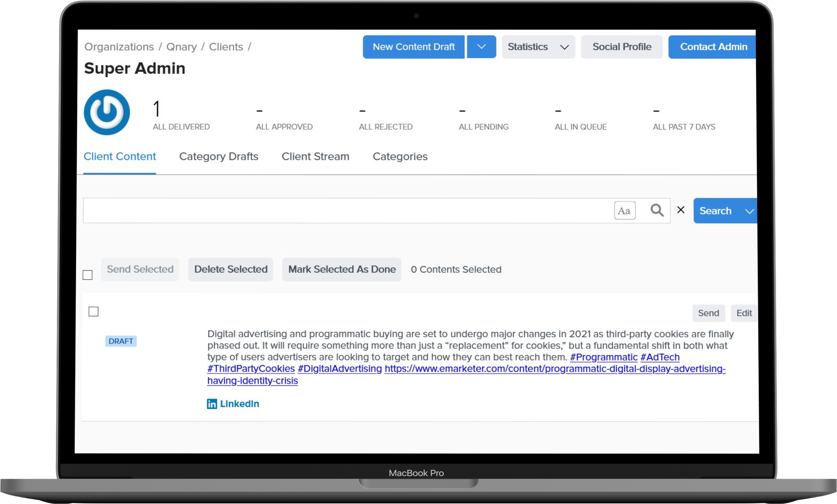Open the #Programmatic hashtag link

pos(603,357)
